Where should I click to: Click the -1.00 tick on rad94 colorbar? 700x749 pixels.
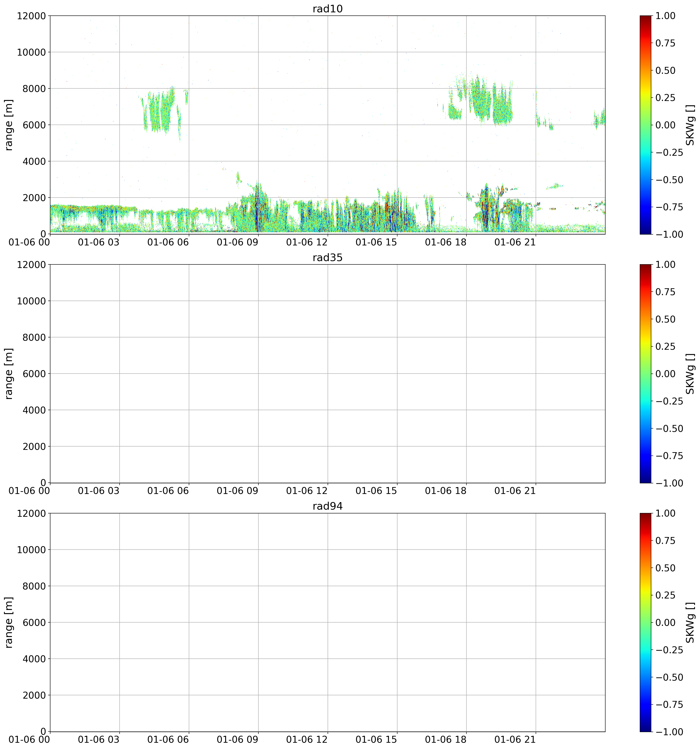tap(669, 732)
